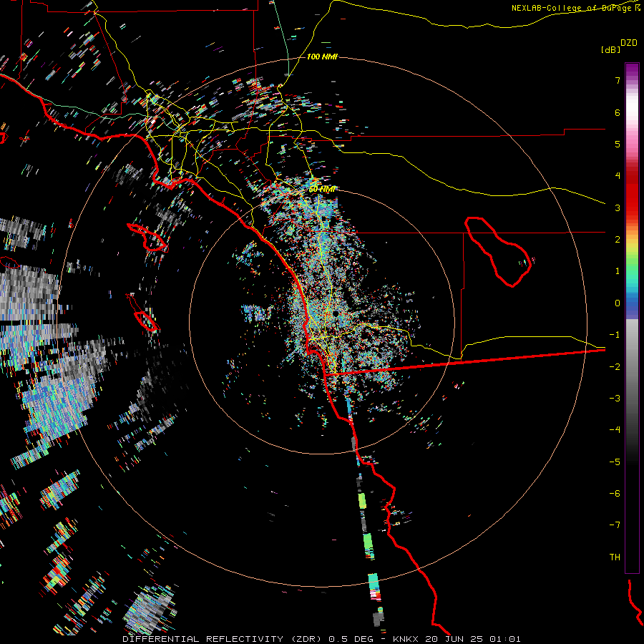Click the 4 value on the dB scale
The height and width of the screenshot is (644, 644).
pyautogui.click(x=618, y=176)
